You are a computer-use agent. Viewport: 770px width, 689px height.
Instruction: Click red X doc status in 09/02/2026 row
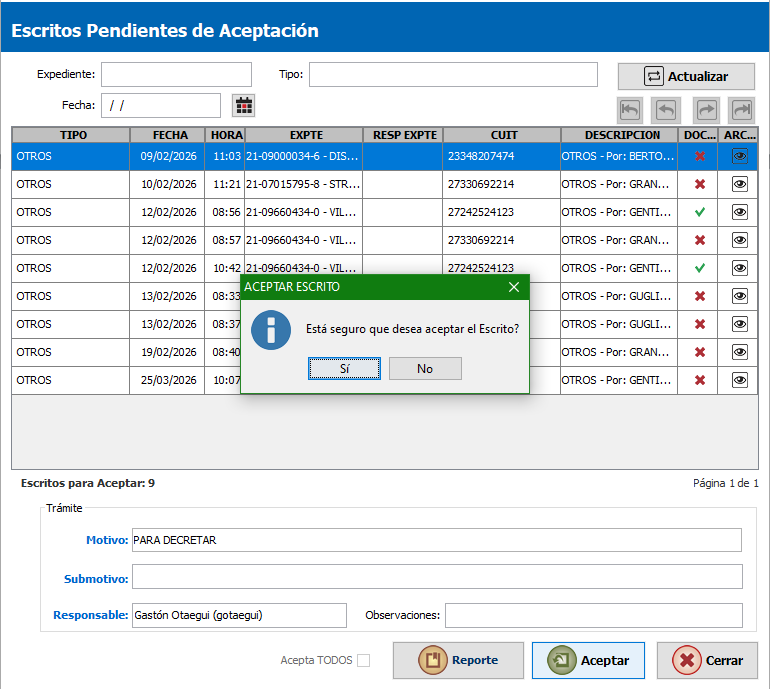pos(700,156)
